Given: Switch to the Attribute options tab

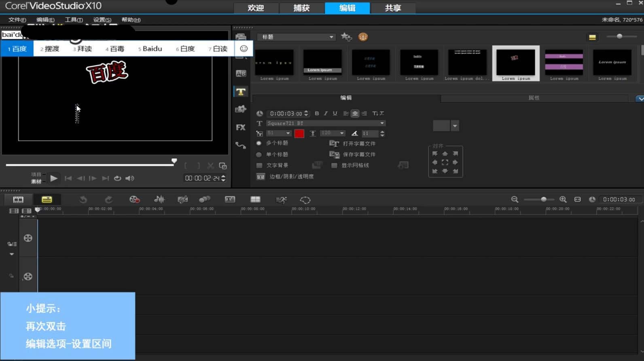Looking at the screenshot, I should (534, 98).
